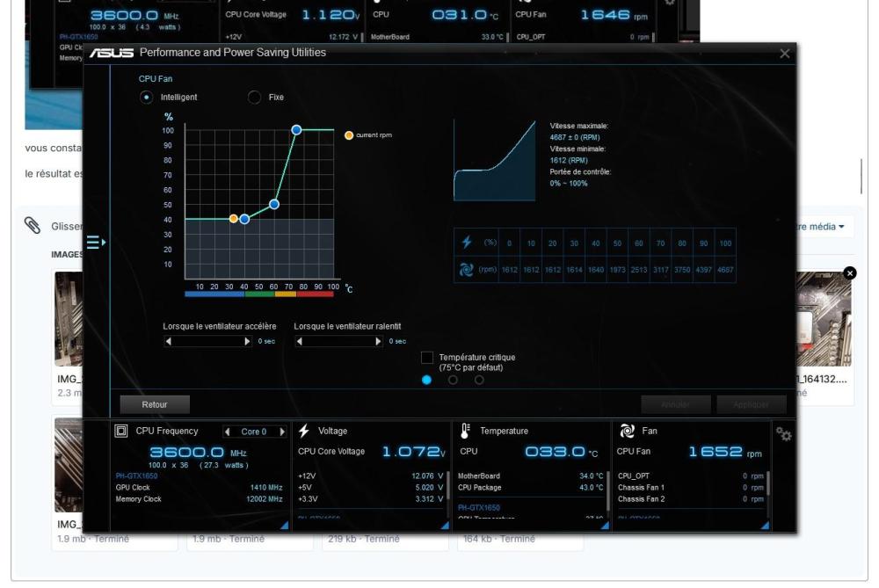The height and width of the screenshot is (588, 879).
Task: Expand the Voltage panel corner triangle
Action: click(445, 526)
